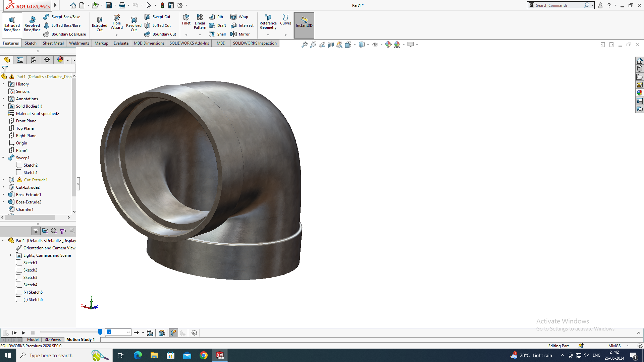Open the ConfigurationManager tab icon
Screen dimensions: 644x362
pyautogui.click(x=34, y=60)
